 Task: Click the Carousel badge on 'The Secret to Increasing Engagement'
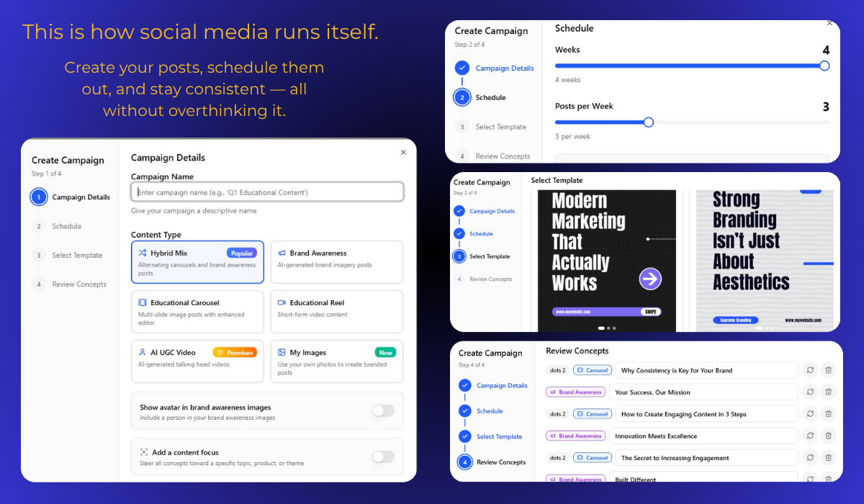tap(592, 457)
